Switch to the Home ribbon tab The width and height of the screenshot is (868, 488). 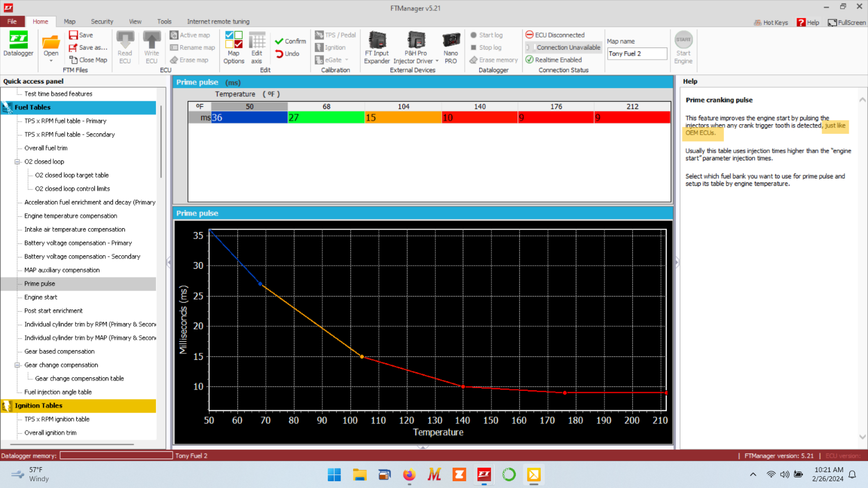click(x=40, y=21)
